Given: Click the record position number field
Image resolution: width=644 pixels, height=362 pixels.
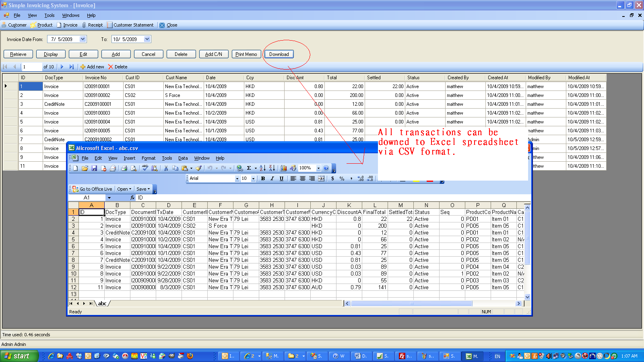Looking at the screenshot, I should click(x=32, y=67).
